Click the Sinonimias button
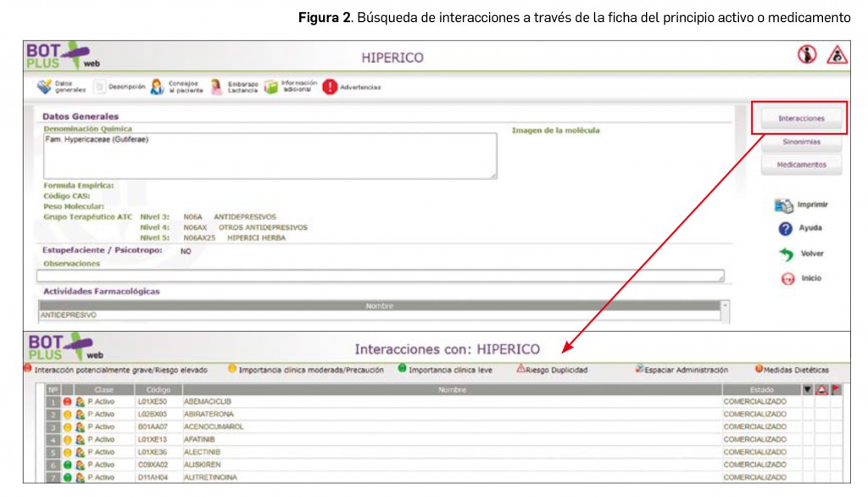Viewport: 868px width, 497px height. pyautogui.click(x=800, y=142)
